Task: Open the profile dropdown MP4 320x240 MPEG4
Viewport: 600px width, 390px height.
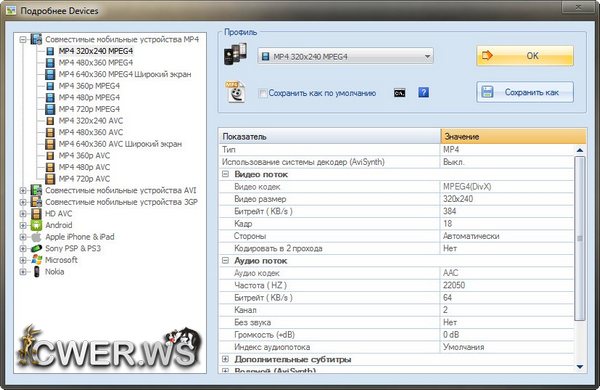Action: [345, 56]
